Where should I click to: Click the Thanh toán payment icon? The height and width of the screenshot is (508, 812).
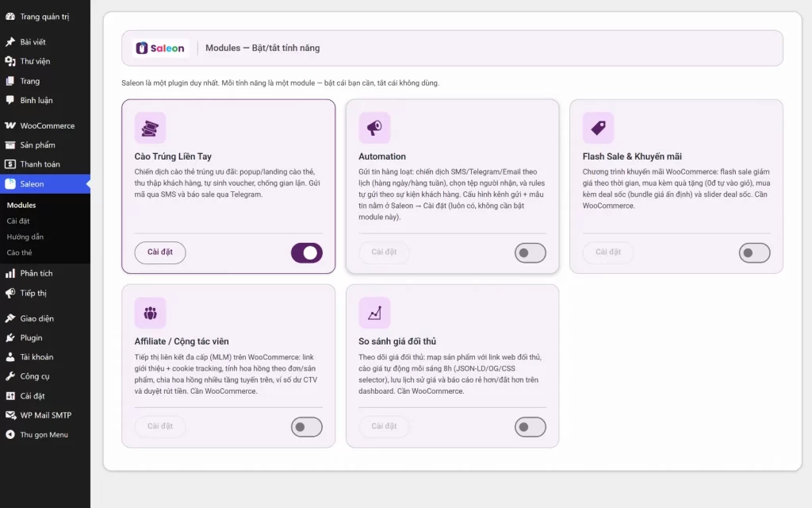coord(10,164)
